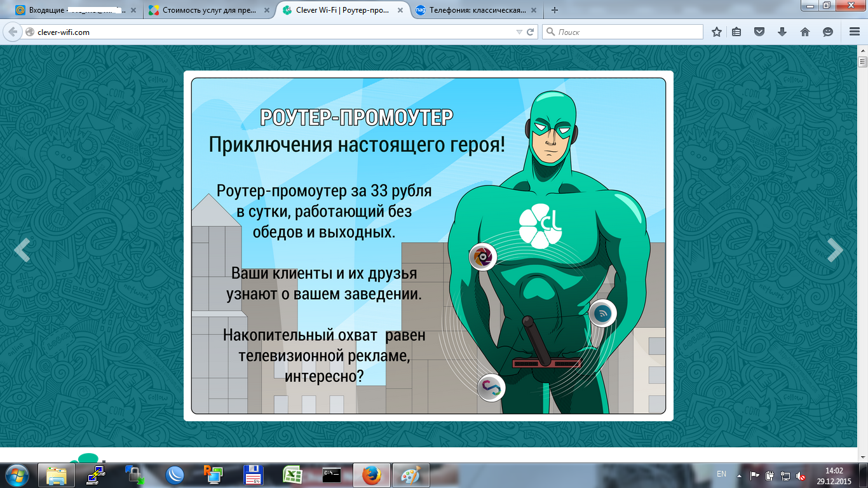
Task: Open the blue circular app in the taskbar
Action: tap(175, 475)
